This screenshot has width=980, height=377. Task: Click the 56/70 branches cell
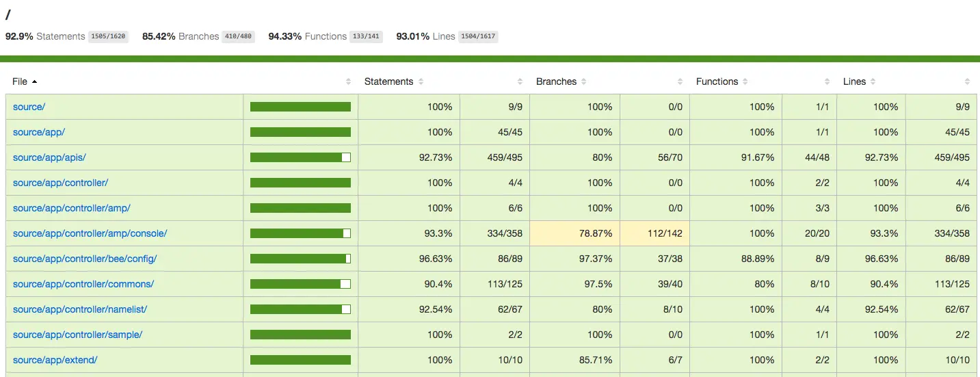click(x=655, y=157)
